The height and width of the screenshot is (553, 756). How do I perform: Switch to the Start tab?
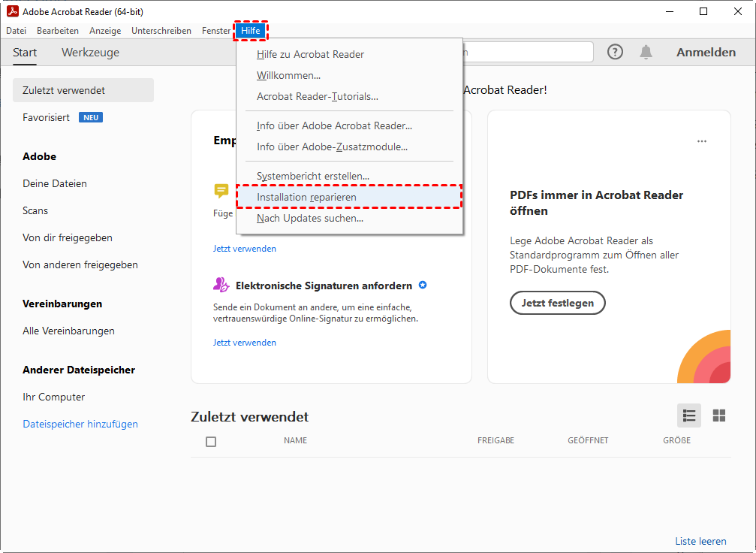25,52
